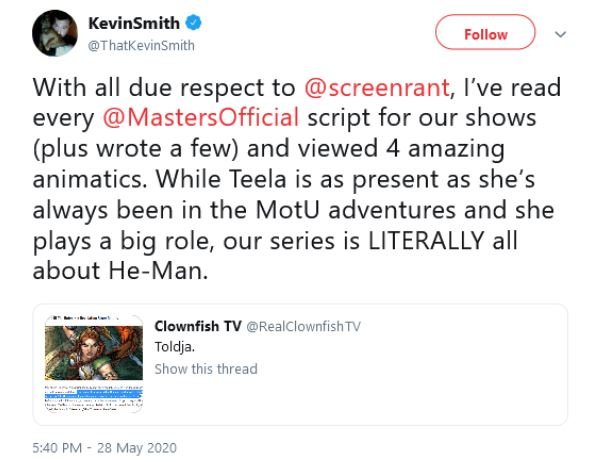Open the tweet options chevron menu
Screen dimensions: 594x460
coord(560,34)
